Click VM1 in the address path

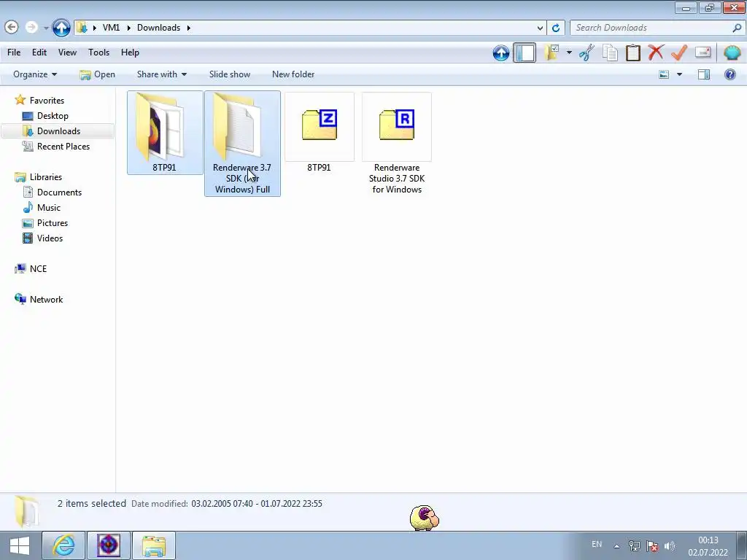(x=111, y=28)
